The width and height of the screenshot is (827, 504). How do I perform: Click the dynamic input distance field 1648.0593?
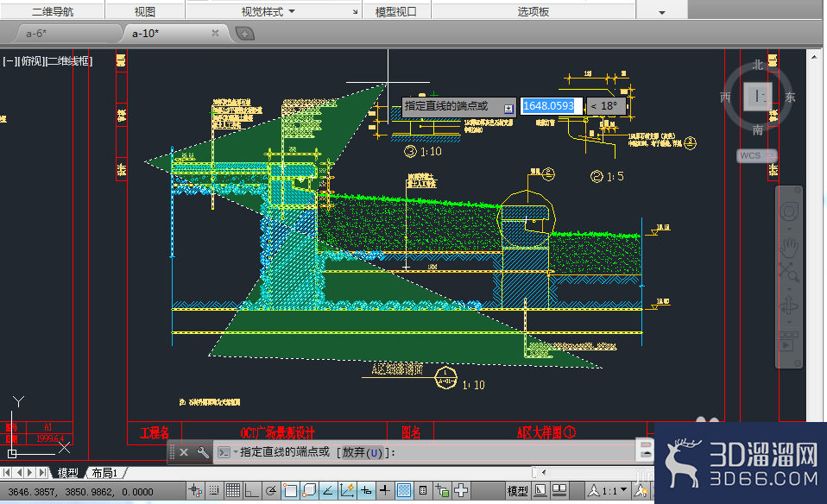[x=551, y=106]
